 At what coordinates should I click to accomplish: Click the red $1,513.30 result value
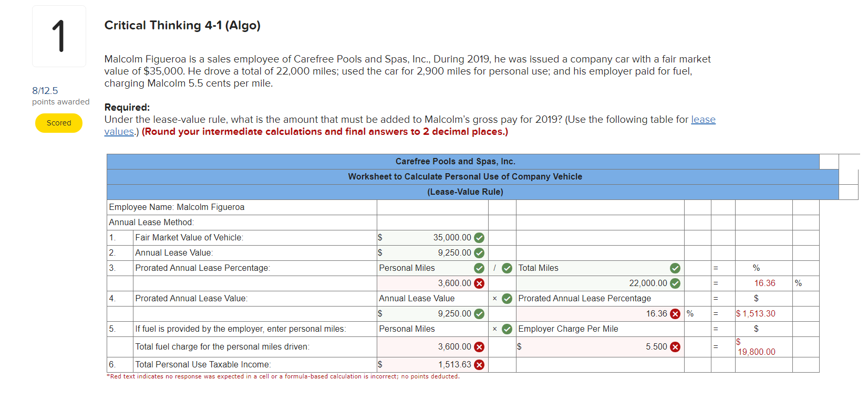click(x=756, y=314)
